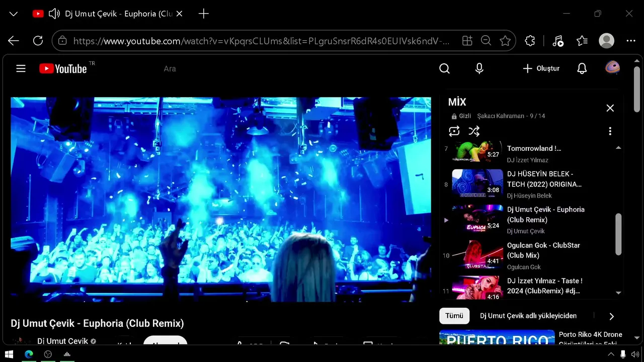Open a new browser tab

[x=204, y=14]
